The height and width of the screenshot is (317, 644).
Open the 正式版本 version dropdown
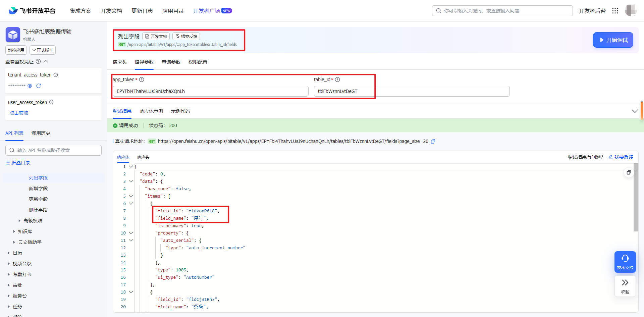[x=43, y=50]
